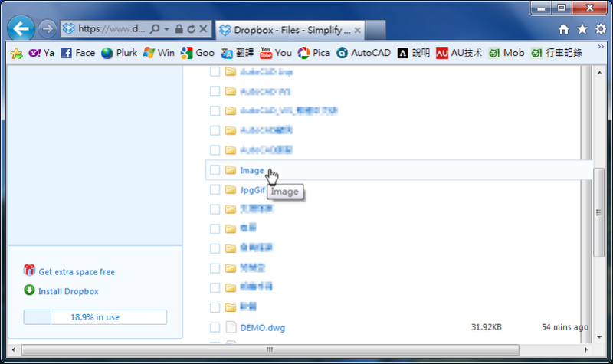Open the Plurk bookmark

coord(119,53)
